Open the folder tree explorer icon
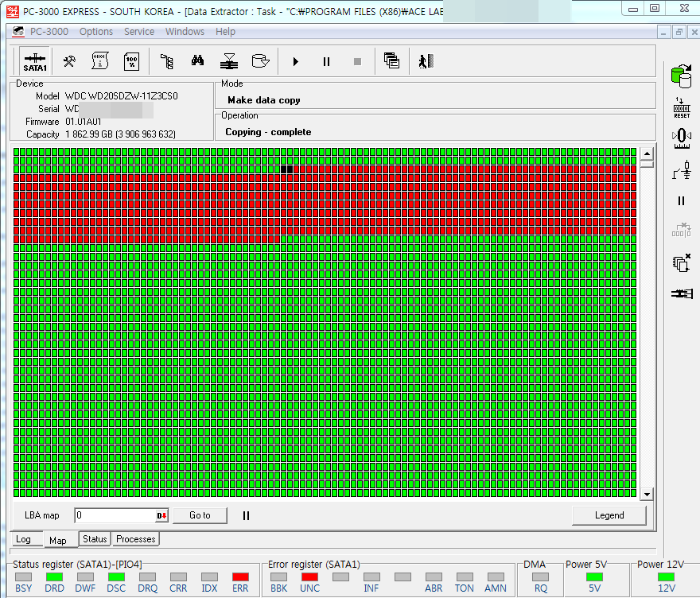Image resolution: width=700 pixels, height=598 pixels. tap(166, 61)
